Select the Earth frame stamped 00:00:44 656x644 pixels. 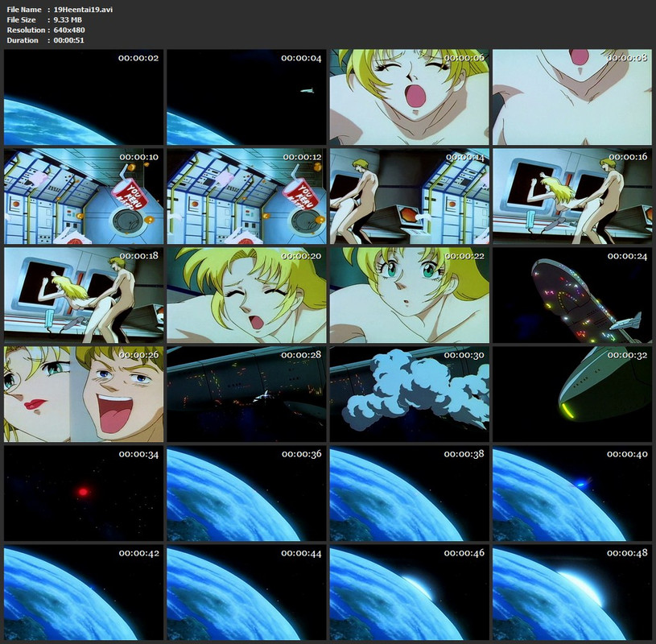[x=246, y=592]
